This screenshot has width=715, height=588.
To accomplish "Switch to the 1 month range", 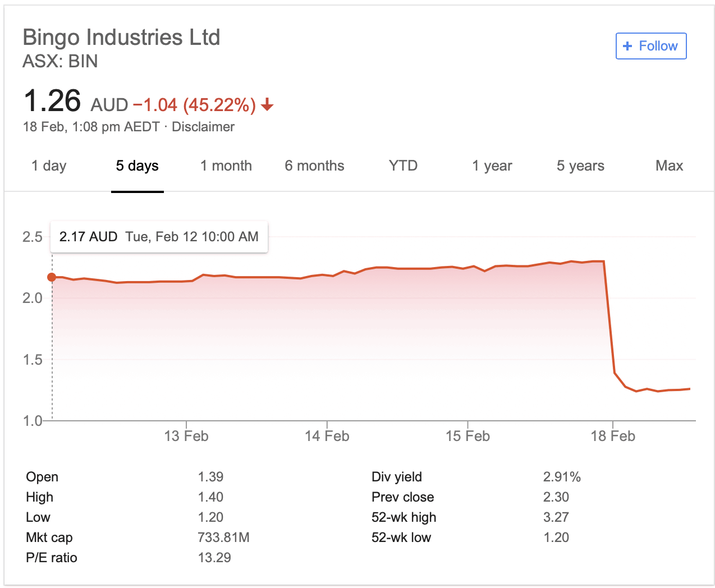I will [226, 166].
